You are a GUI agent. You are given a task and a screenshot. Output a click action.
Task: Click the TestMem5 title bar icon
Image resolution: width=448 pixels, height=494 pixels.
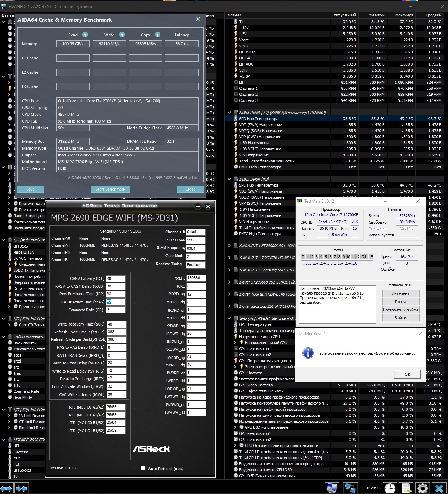coord(300,201)
